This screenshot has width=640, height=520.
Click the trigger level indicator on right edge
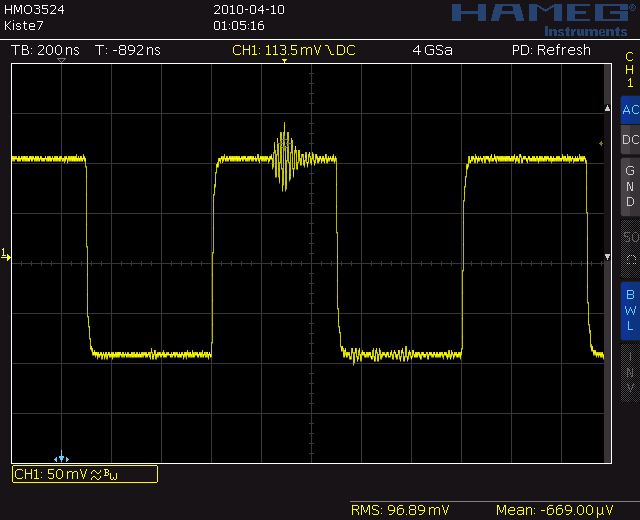601,144
